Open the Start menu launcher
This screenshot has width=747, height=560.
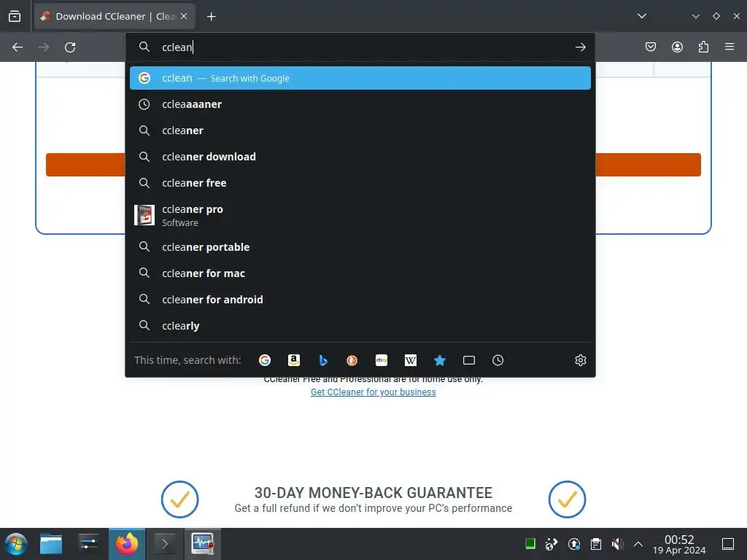tap(16, 544)
